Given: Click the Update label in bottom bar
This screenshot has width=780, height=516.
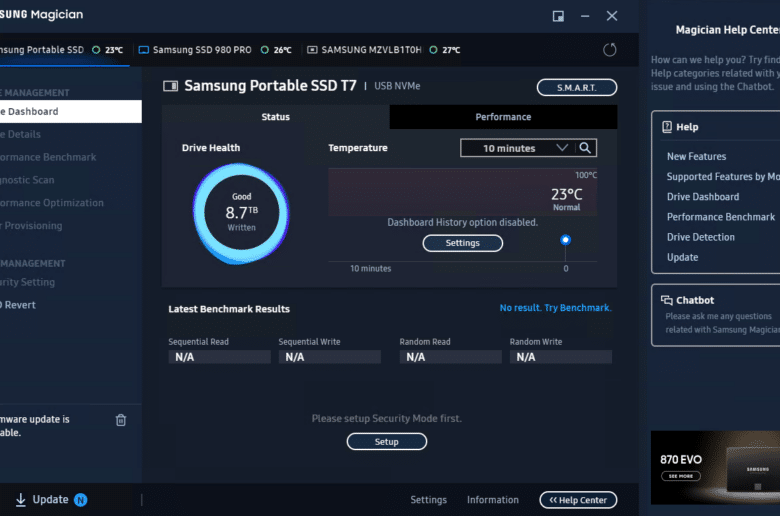Looking at the screenshot, I should click(x=50, y=500).
